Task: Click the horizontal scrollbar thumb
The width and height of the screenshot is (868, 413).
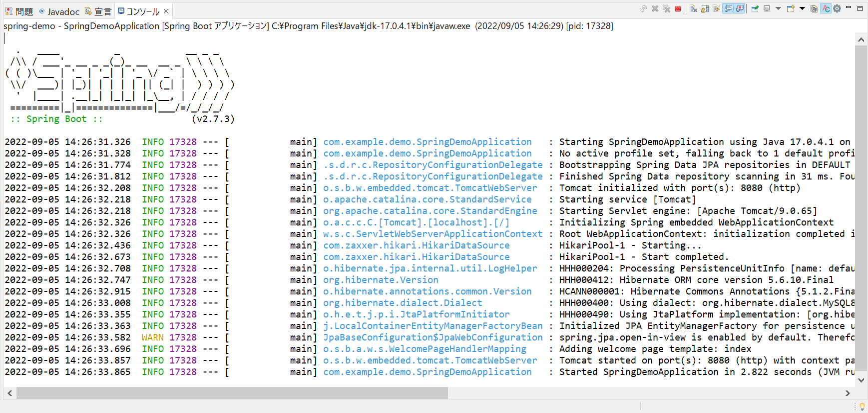Action: pyautogui.click(x=232, y=393)
